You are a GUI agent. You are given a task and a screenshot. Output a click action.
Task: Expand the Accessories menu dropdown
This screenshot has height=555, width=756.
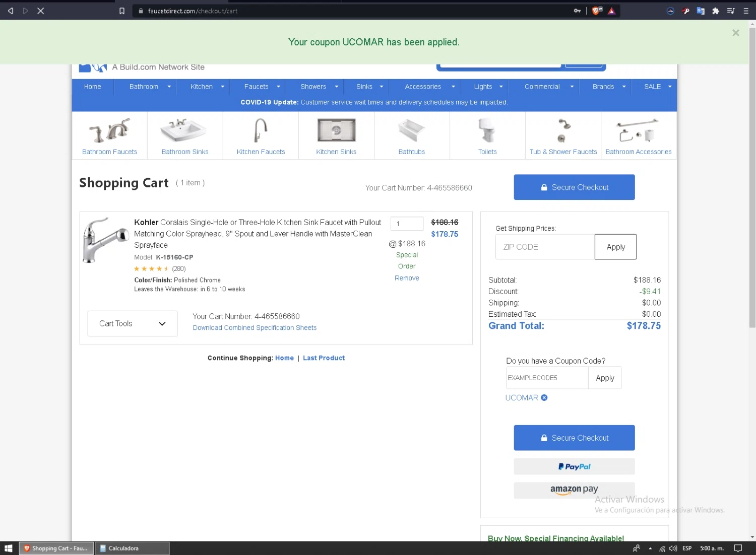click(x=453, y=87)
